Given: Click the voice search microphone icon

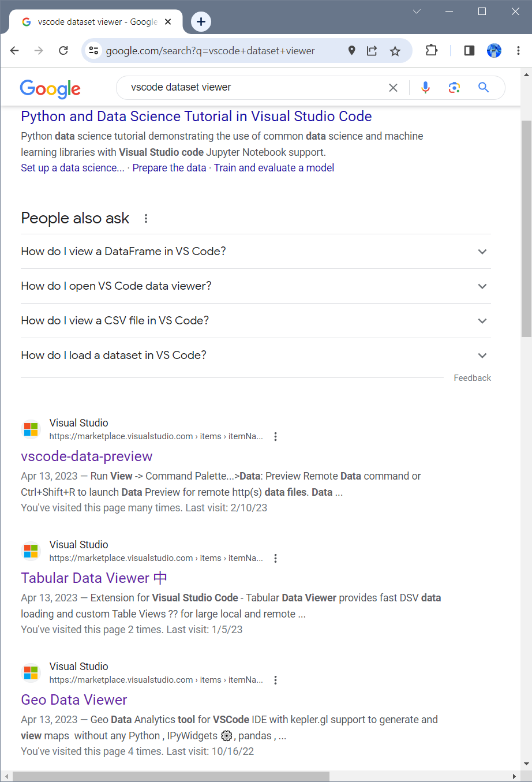Looking at the screenshot, I should [425, 88].
